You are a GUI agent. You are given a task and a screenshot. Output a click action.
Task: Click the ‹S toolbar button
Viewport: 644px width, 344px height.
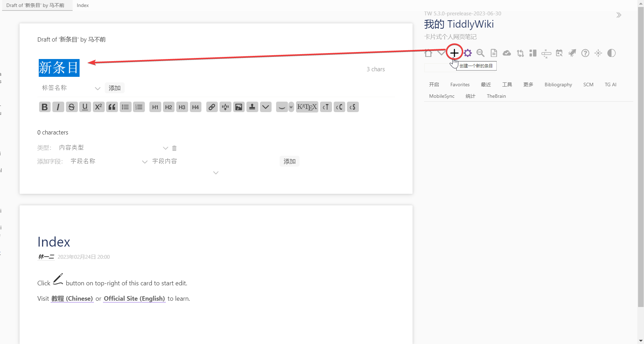(353, 107)
